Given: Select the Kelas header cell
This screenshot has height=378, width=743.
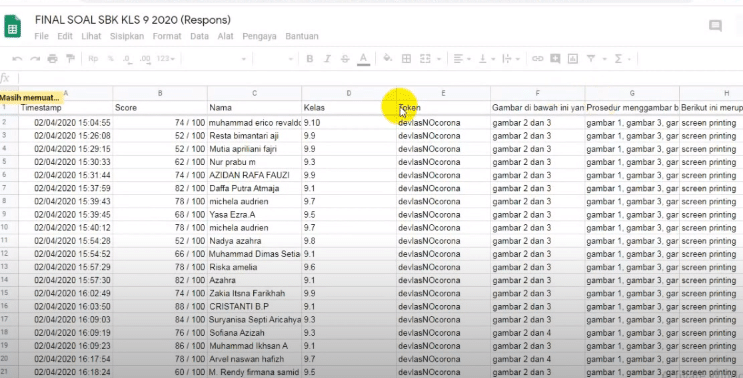Looking at the screenshot, I should (x=349, y=108).
